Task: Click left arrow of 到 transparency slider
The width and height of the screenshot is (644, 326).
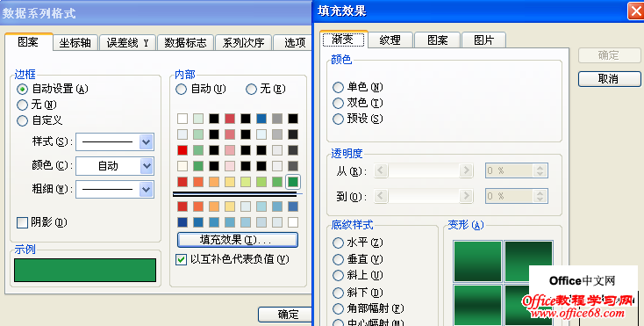Action: point(381,196)
